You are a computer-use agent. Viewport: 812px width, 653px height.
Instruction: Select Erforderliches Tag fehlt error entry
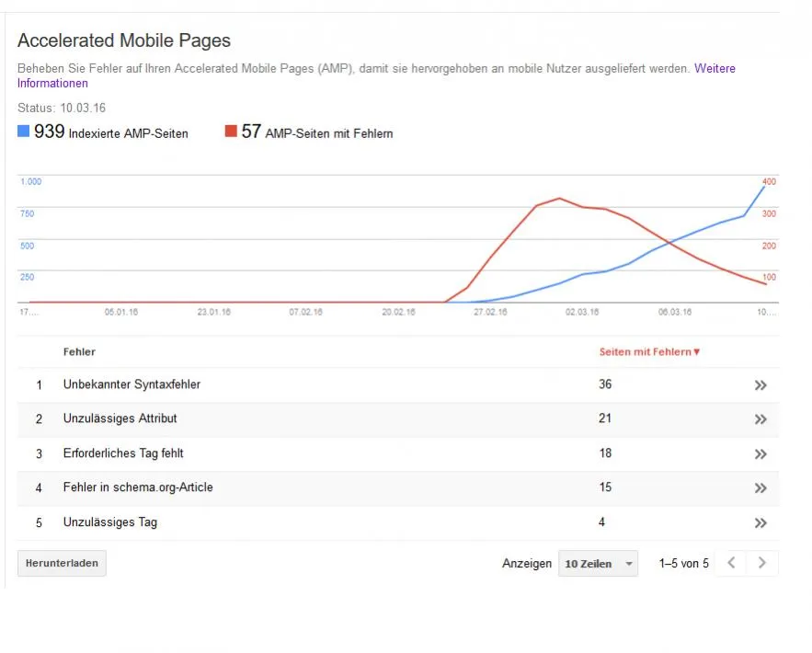click(123, 453)
